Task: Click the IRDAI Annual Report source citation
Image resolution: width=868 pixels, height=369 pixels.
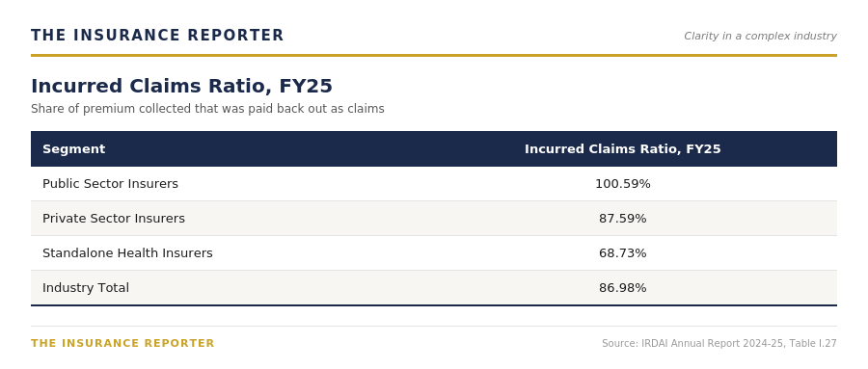Action: coord(719,344)
